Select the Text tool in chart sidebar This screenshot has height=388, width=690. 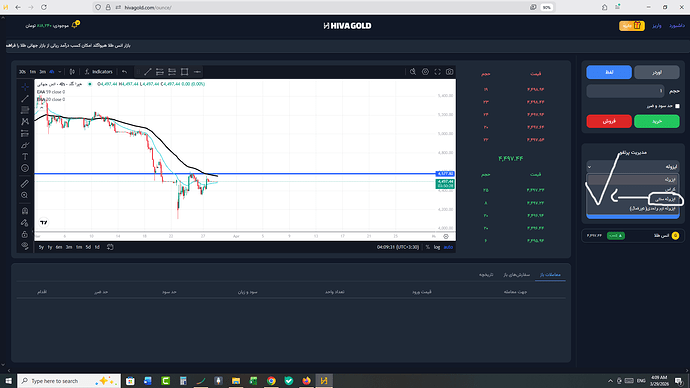tap(25, 157)
